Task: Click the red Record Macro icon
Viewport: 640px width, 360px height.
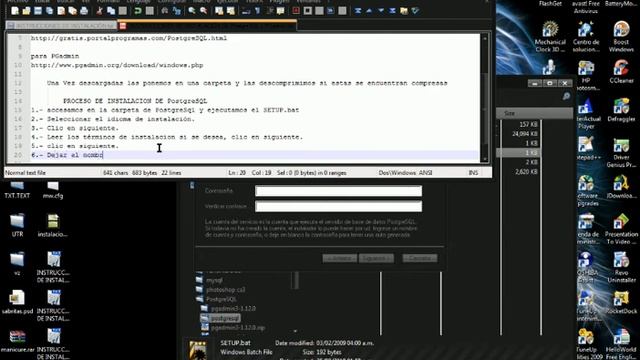Action: click(296, 11)
